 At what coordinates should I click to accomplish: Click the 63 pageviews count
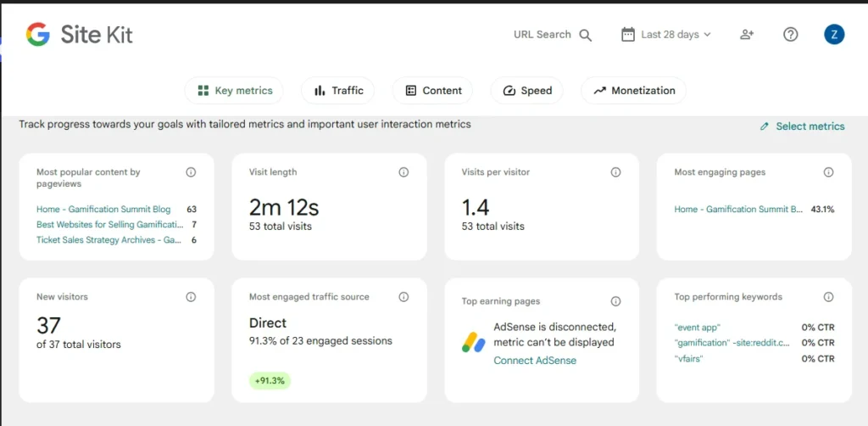pos(192,210)
